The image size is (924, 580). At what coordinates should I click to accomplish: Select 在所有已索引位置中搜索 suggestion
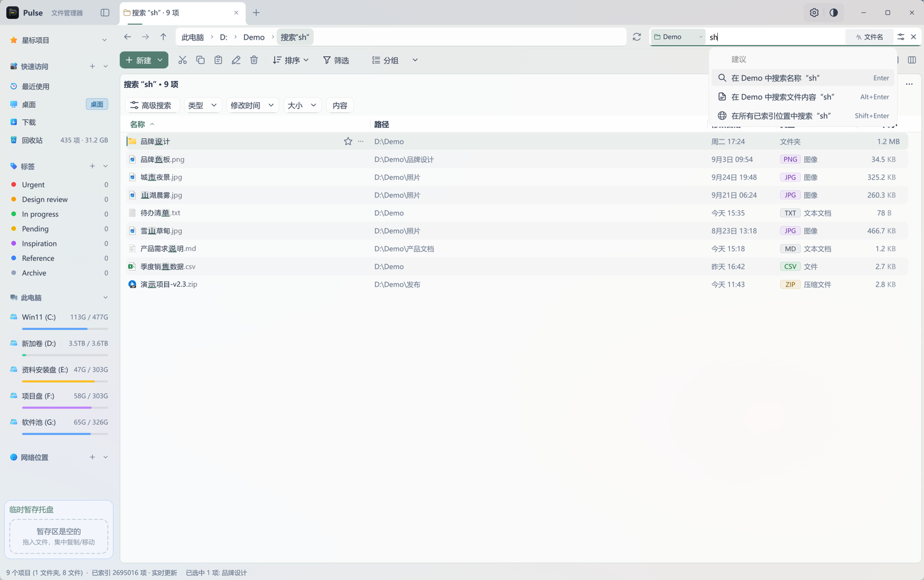pyautogui.click(x=803, y=116)
